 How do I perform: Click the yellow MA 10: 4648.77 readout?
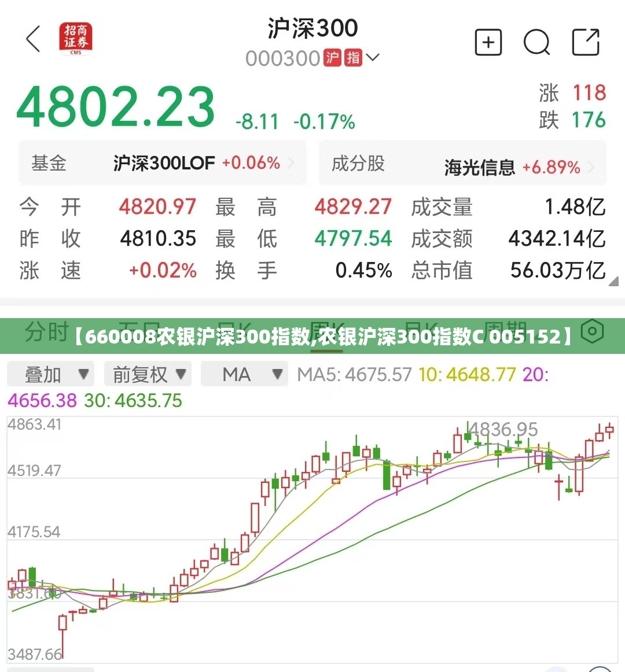467,375
